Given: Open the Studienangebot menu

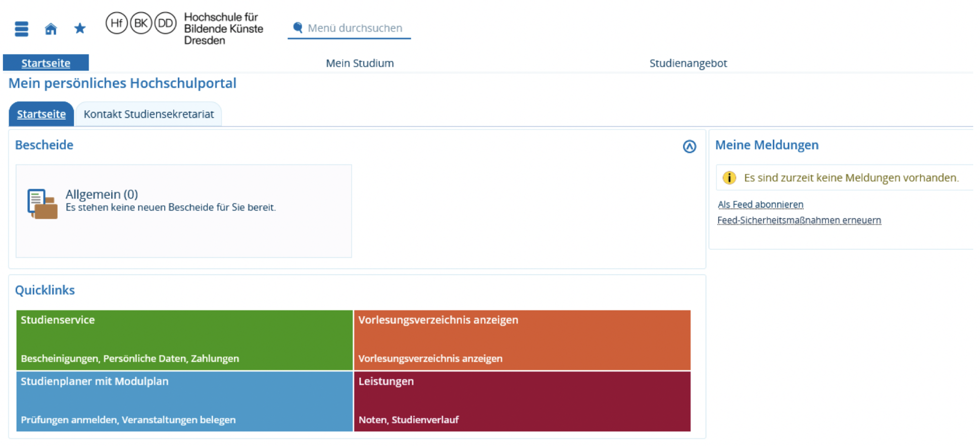Looking at the screenshot, I should coord(688,63).
